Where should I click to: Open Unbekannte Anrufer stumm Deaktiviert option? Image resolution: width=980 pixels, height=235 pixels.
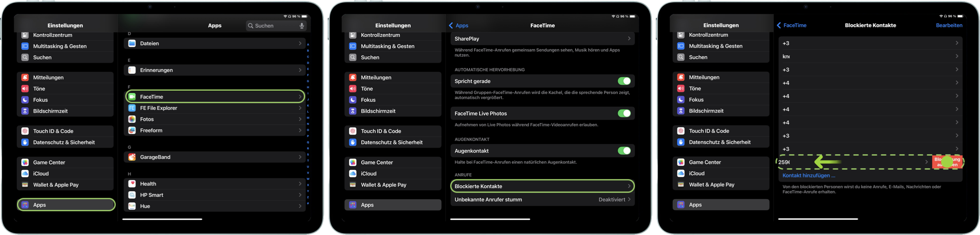614,199
